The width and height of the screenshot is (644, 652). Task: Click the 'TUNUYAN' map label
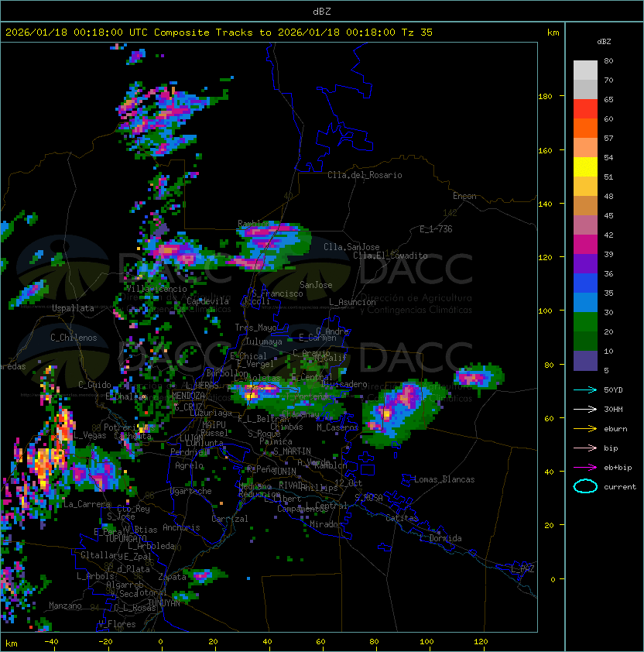coord(164,603)
